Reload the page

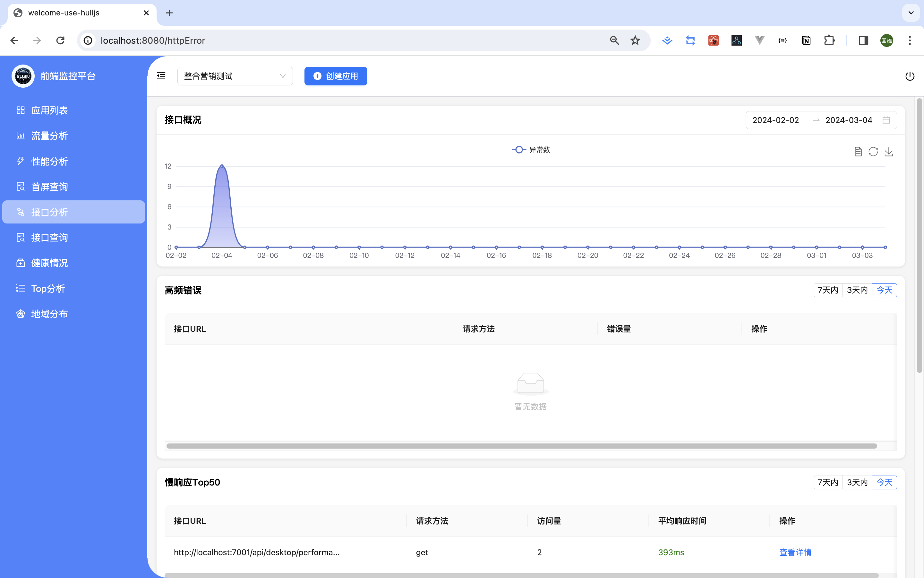click(60, 40)
